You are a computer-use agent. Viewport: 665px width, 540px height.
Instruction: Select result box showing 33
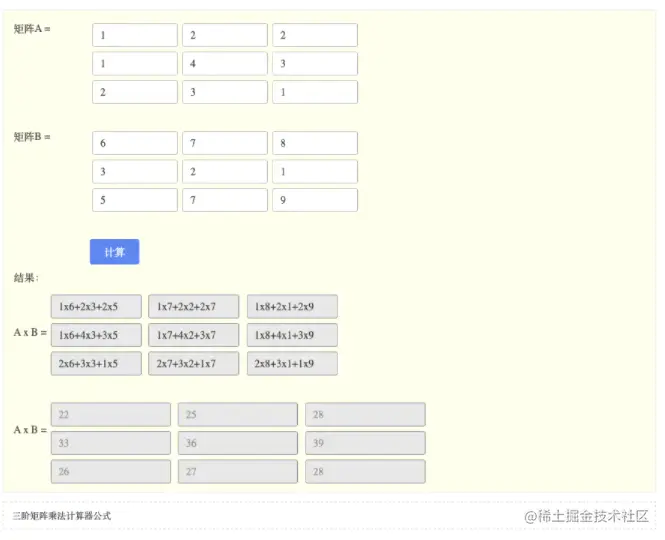[x=111, y=443]
